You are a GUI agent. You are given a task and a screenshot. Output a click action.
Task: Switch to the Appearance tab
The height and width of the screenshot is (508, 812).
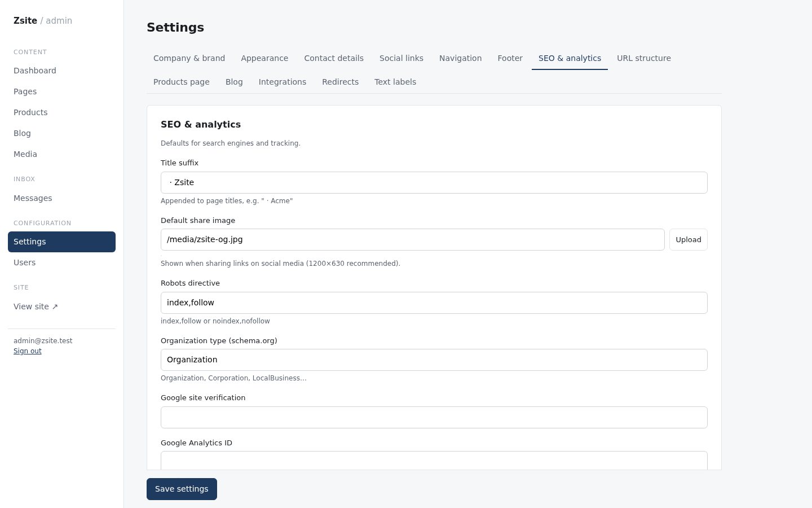pyautogui.click(x=264, y=58)
